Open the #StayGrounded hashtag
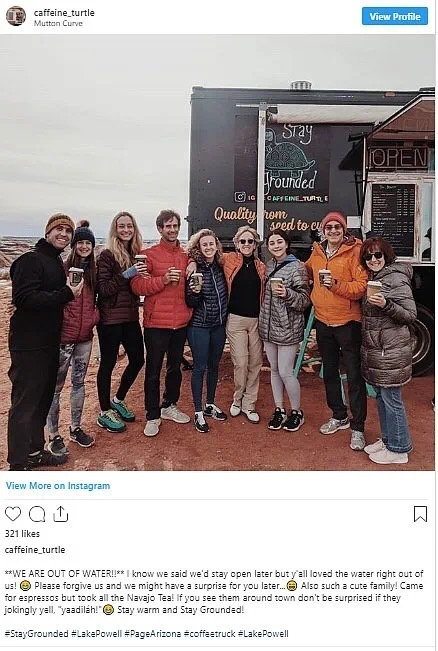Viewport: 438px width, 651px height. (36, 634)
